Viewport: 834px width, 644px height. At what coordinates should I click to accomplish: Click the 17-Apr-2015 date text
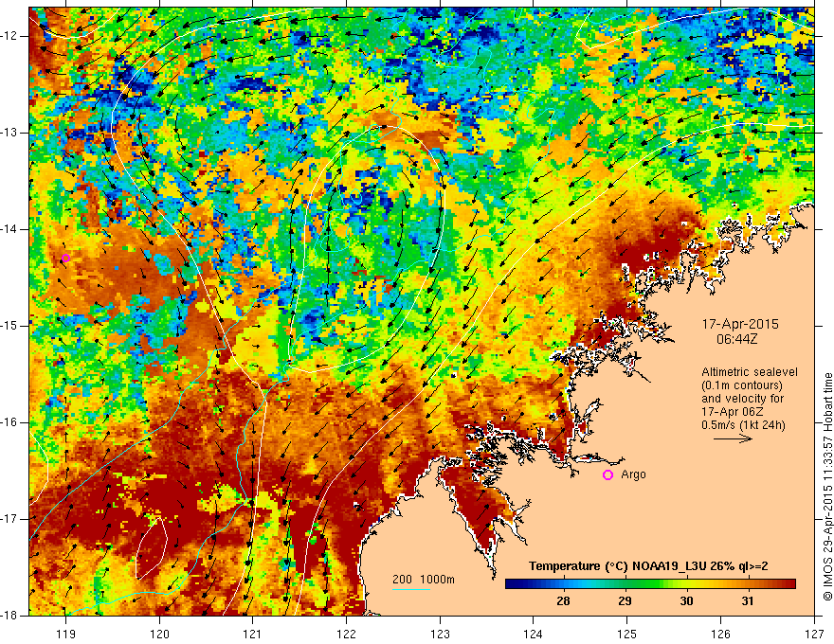click(x=740, y=324)
